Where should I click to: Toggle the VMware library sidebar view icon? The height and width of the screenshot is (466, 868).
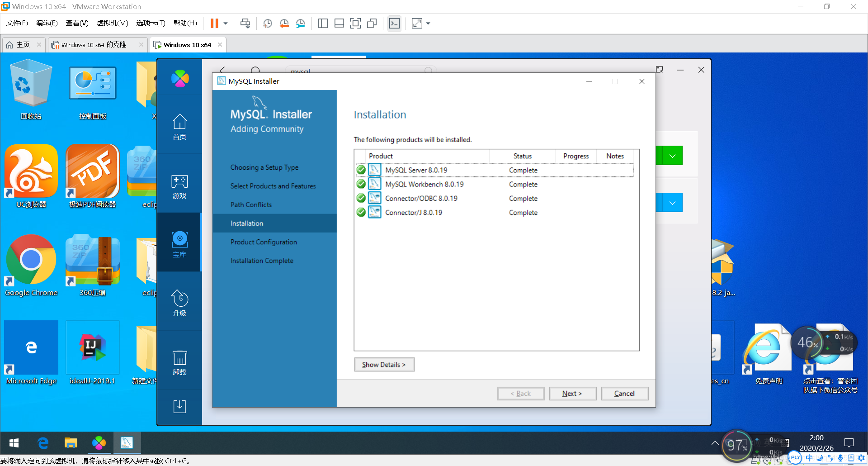coord(323,23)
